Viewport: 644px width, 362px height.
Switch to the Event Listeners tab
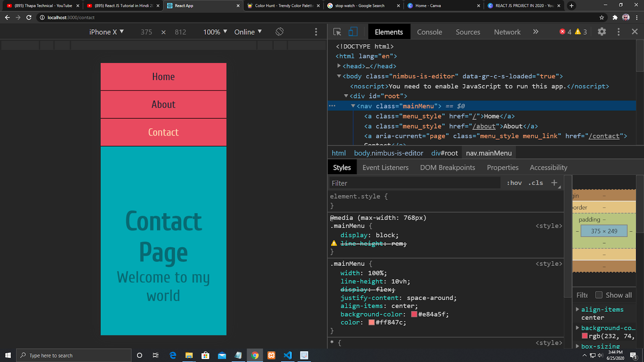click(x=385, y=167)
